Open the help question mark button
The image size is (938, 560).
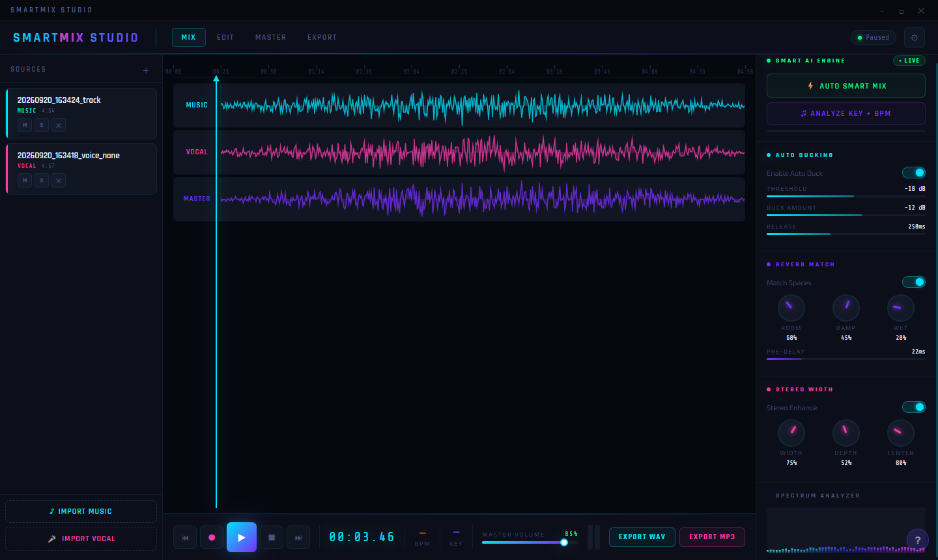pyautogui.click(x=918, y=540)
